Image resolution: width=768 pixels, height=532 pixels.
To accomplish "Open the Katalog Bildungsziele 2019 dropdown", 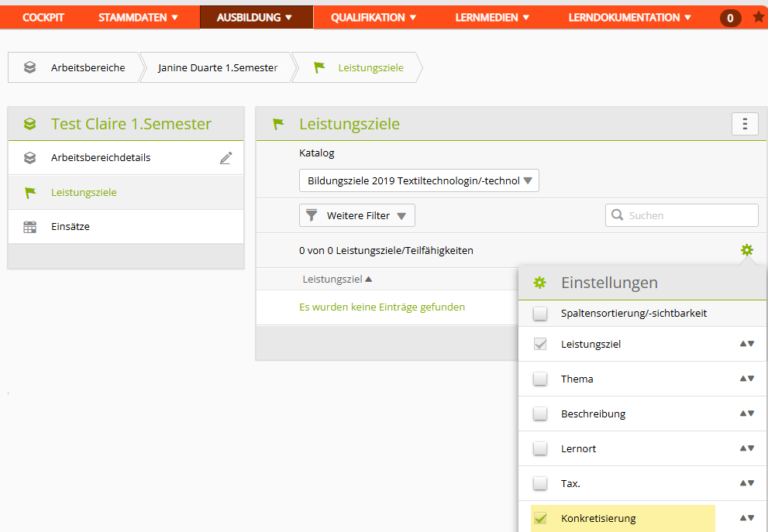I will 418,180.
